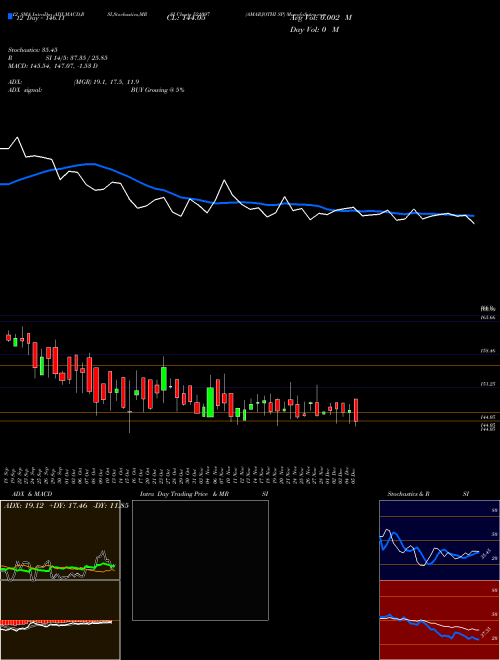Click the 'CL: 144.05' closing price text

186,18
